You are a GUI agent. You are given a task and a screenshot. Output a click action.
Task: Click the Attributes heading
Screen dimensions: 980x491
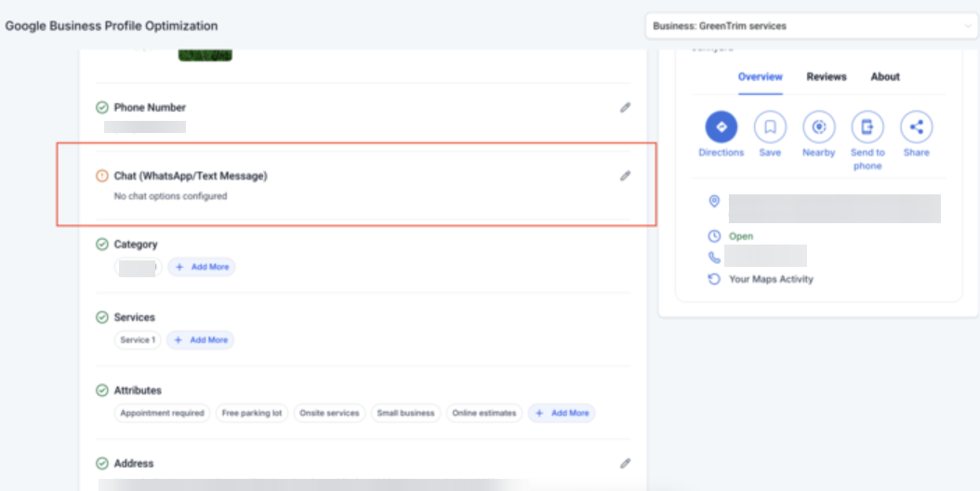tap(139, 391)
